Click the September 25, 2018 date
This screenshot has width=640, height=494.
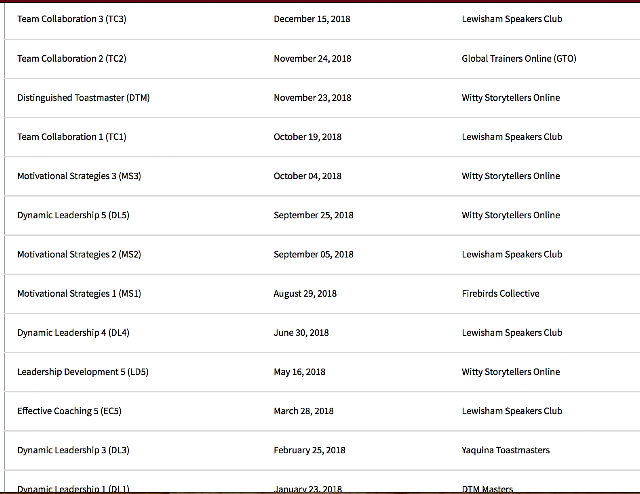[x=313, y=215]
